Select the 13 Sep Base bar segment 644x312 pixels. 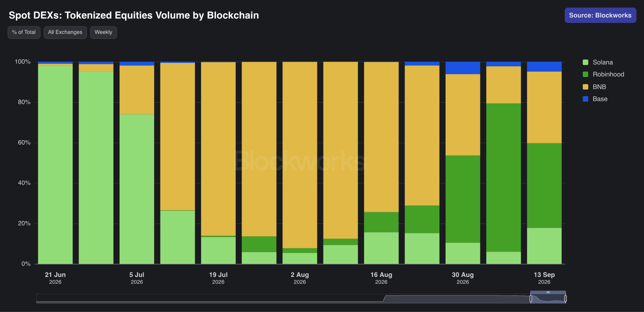click(x=544, y=67)
